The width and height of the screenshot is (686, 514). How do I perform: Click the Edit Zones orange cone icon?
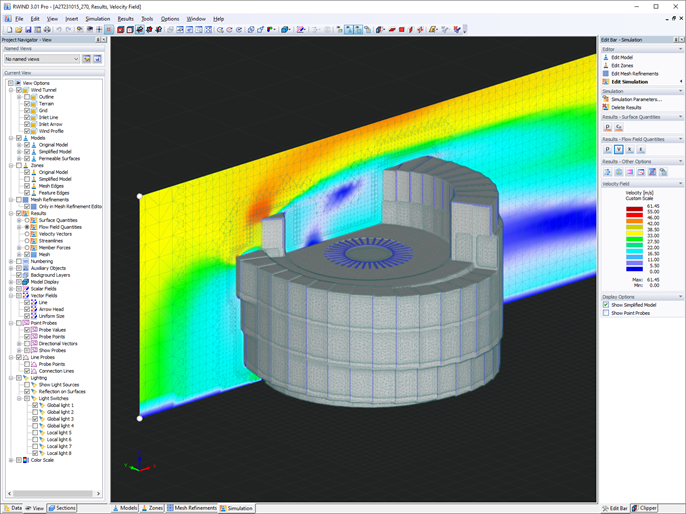(x=606, y=66)
